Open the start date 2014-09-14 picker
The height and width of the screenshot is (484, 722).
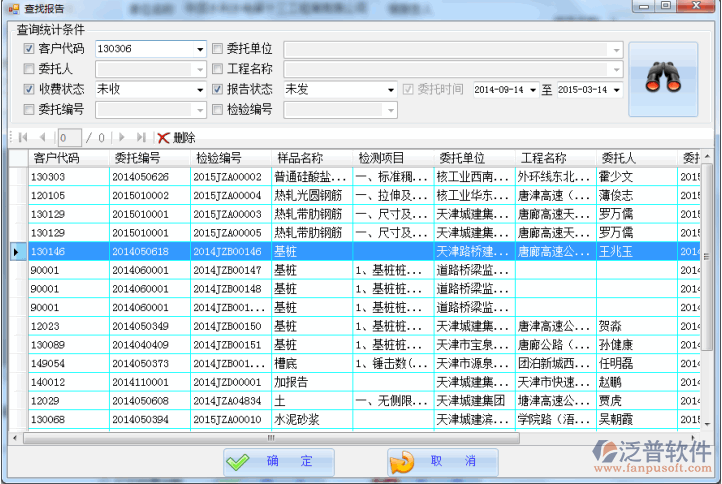click(532, 90)
